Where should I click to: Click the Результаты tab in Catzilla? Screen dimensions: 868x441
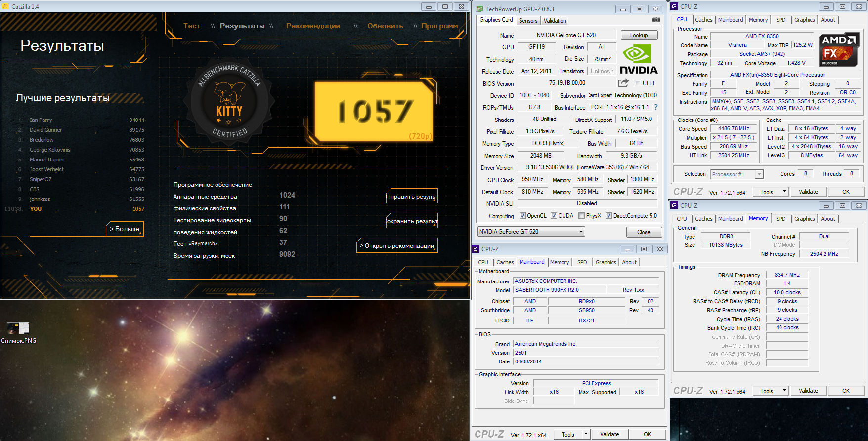pos(242,26)
